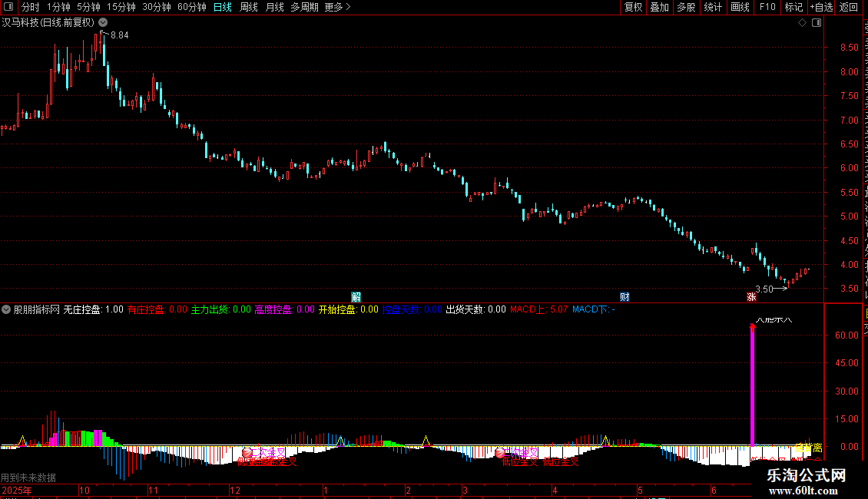The height and width of the screenshot is (499, 868).
Task: Open the 多周期 multi-period view
Action: click(304, 7)
